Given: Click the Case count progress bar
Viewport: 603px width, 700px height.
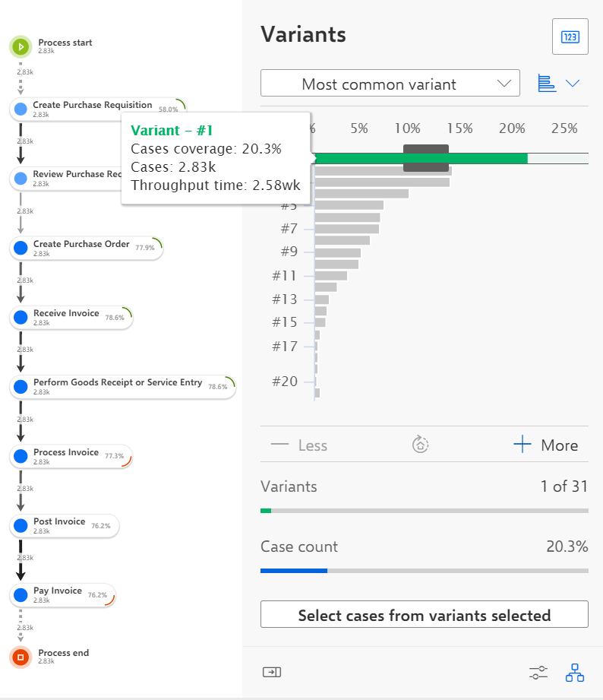Looking at the screenshot, I should [x=425, y=571].
